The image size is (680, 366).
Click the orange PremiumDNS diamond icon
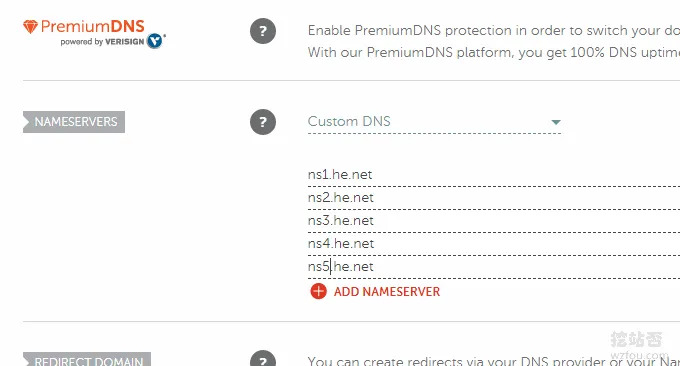31,26
